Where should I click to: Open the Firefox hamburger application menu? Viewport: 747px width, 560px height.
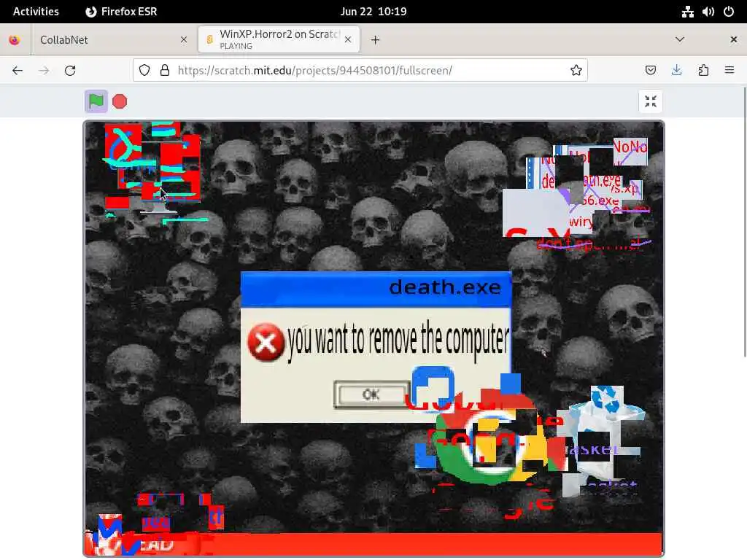coord(729,71)
